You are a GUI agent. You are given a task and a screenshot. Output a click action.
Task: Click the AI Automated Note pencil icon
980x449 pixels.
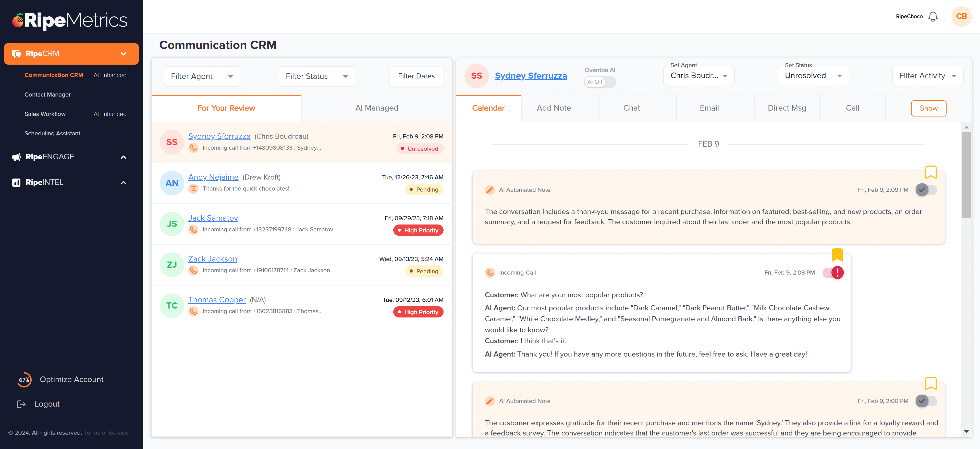pos(489,190)
